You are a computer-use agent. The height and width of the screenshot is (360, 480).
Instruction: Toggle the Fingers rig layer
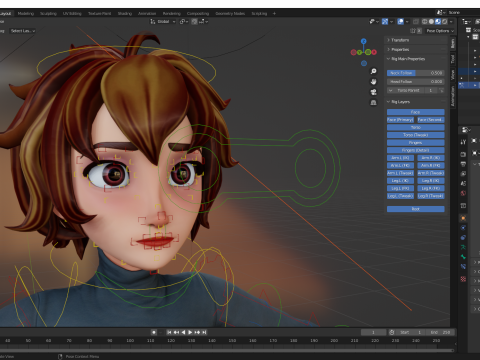[416, 143]
